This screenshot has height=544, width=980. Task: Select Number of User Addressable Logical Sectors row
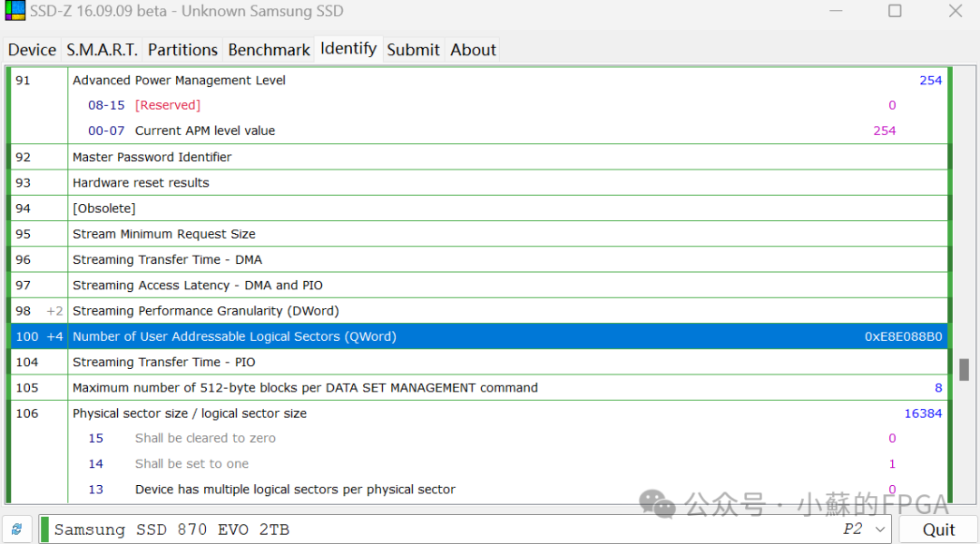pos(479,336)
